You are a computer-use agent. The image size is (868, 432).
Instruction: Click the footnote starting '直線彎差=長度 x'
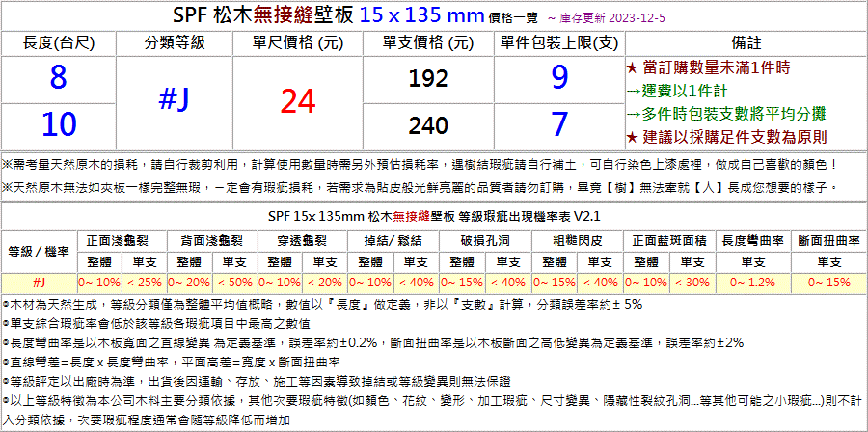[171, 363]
